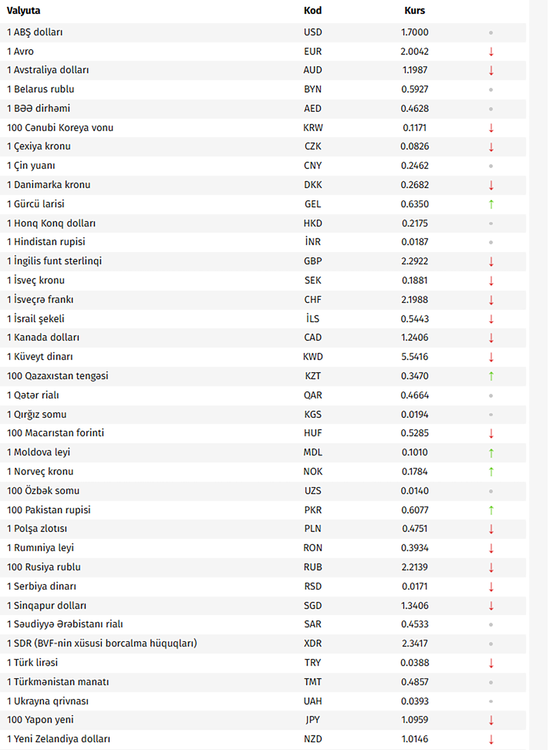
Task: Click the red down arrow for Küveyt dinarı
Action: click(491, 357)
